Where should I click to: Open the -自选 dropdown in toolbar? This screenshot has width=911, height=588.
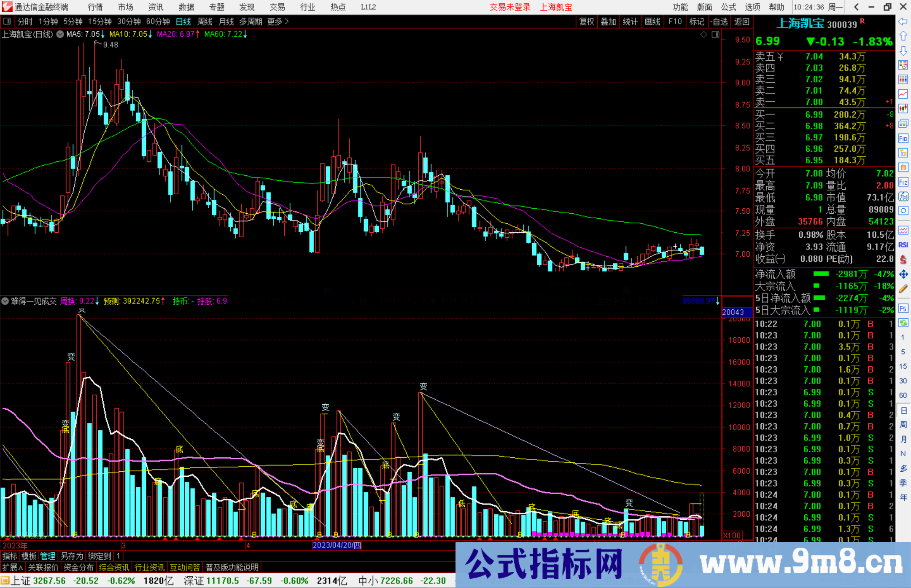tap(719, 21)
